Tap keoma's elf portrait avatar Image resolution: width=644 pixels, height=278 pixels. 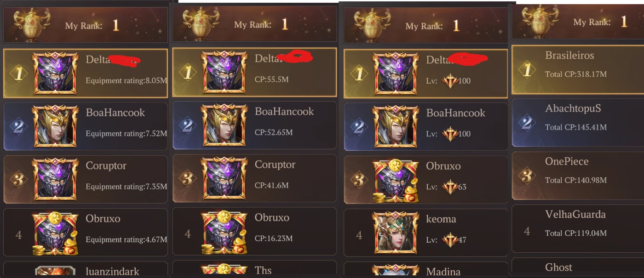(396, 233)
